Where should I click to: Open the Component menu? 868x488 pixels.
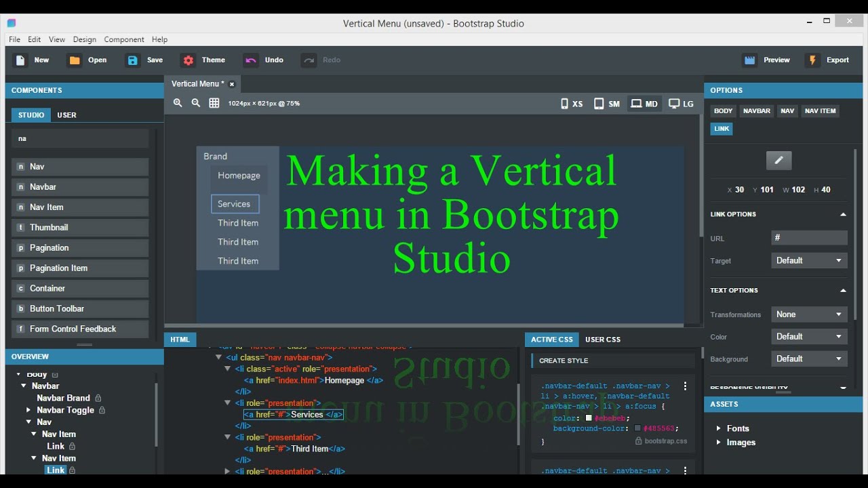click(x=124, y=39)
